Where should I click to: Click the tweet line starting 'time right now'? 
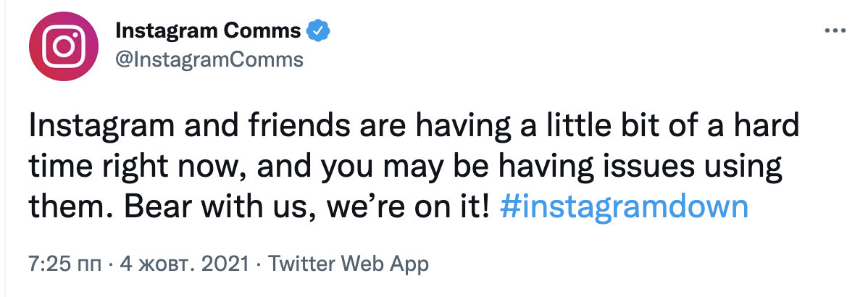click(406, 167)
